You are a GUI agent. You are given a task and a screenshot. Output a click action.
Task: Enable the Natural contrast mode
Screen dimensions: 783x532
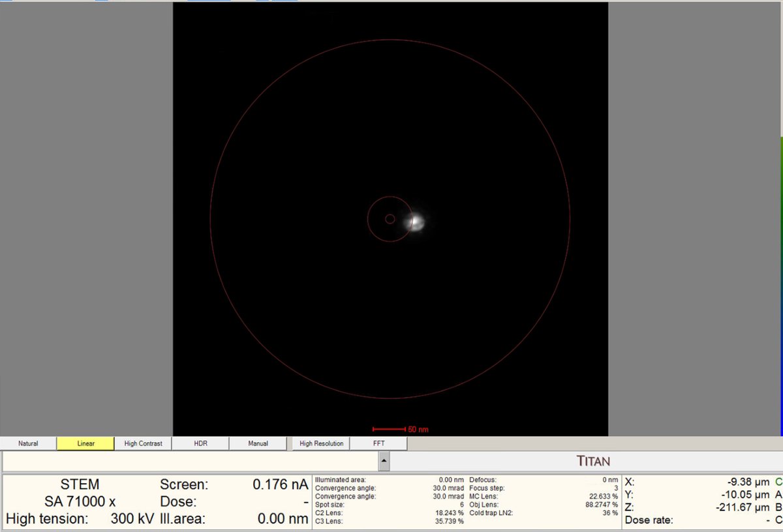pos(28,443)
